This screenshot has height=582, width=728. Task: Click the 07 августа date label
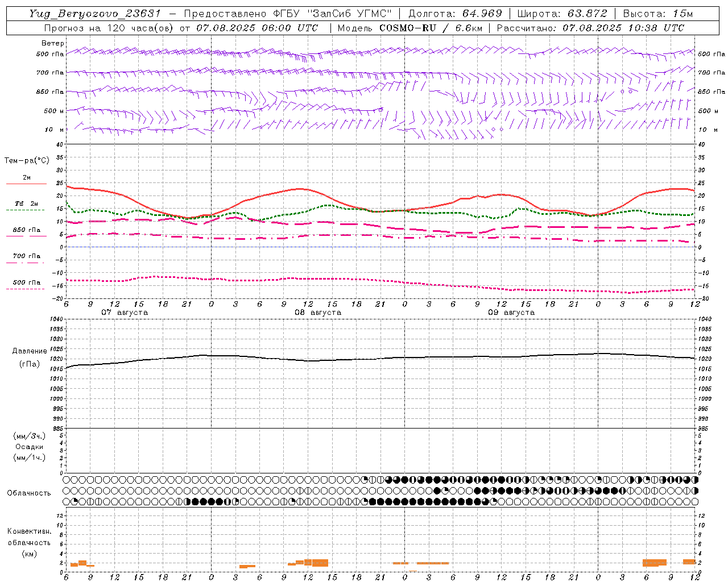click(x=125, y=313)
